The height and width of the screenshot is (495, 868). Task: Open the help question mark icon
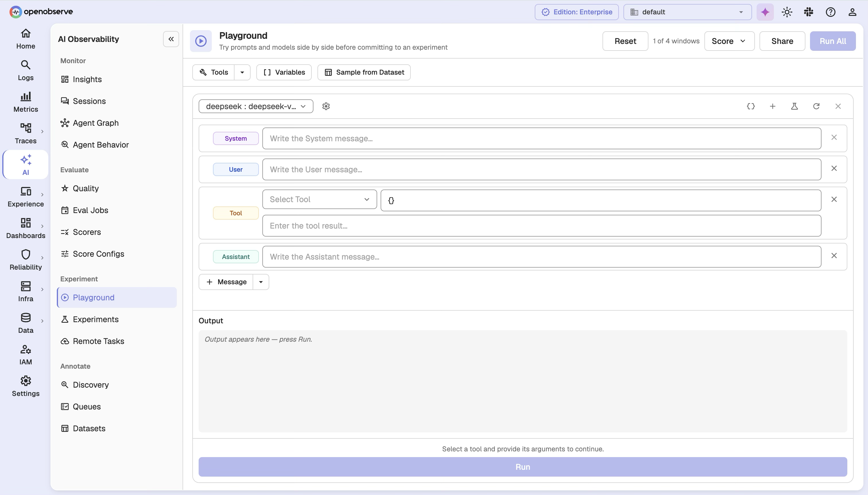point(830,12)
